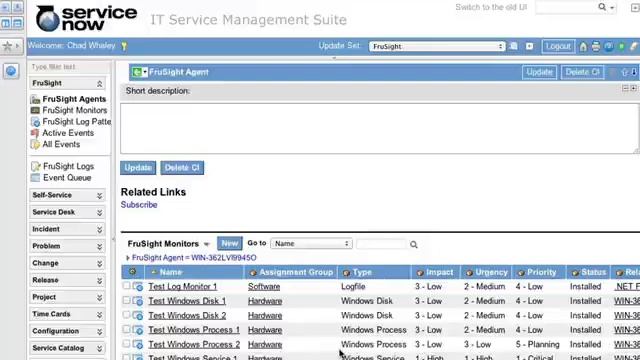This screenshot has height=360, width=640.
Task: Click Update button in the form header
Action: click(x=539, y=72)
